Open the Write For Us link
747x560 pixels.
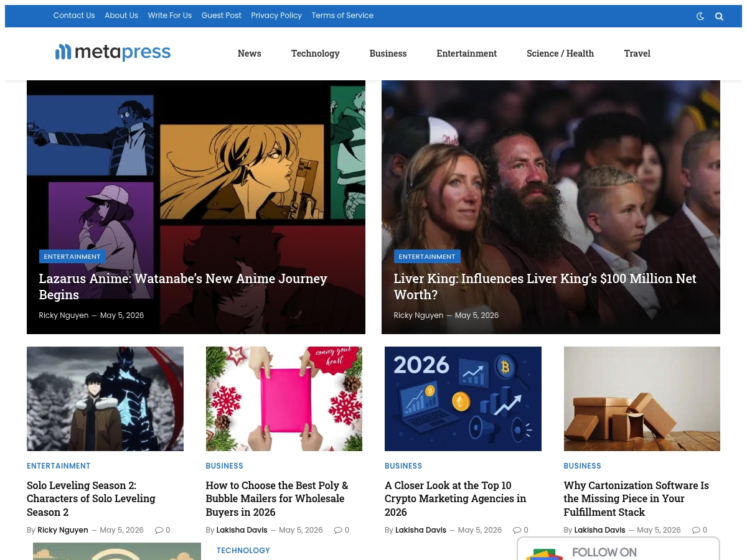coord(170,16)
